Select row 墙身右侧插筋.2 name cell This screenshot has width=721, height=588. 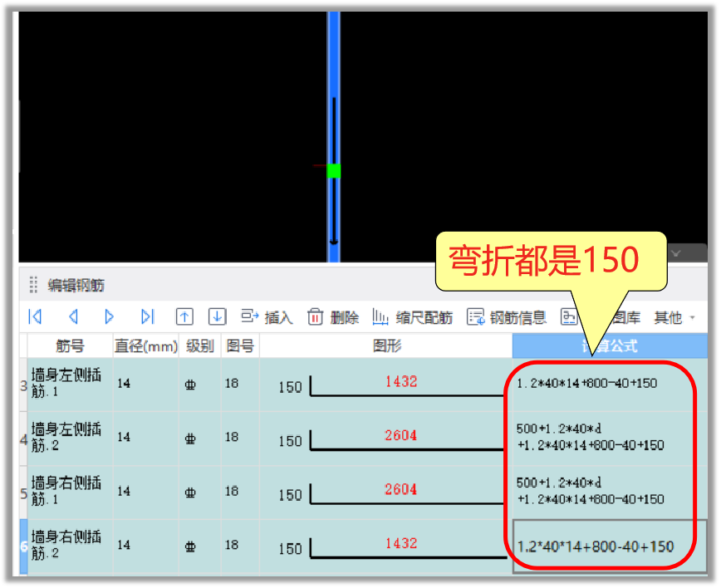(70, 546)
